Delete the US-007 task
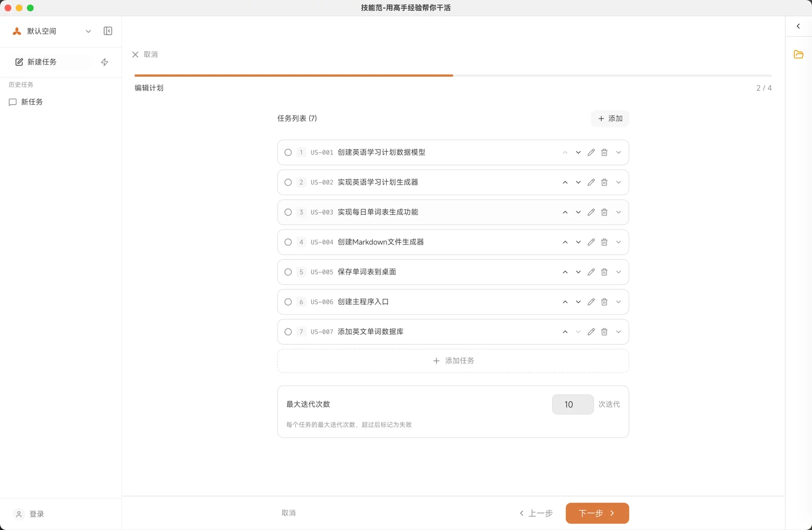The width and height of the screenshot is (812, 530). pyautogui.click(x=604, y=332)
